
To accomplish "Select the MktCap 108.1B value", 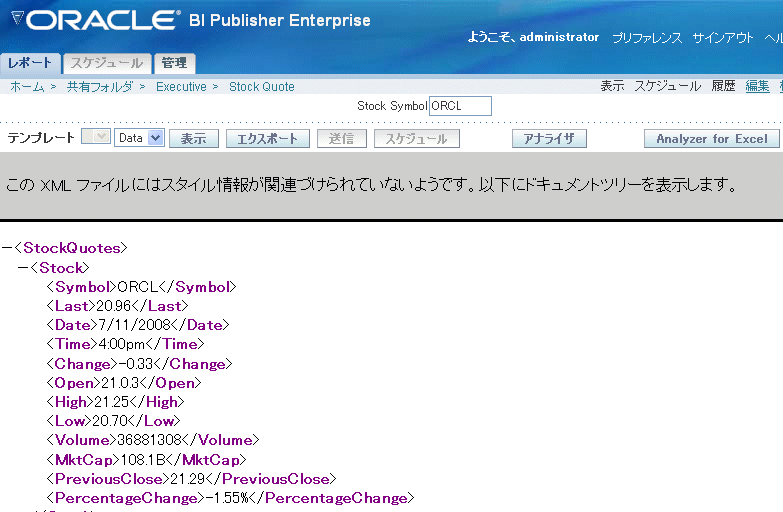I will (143, 460).
